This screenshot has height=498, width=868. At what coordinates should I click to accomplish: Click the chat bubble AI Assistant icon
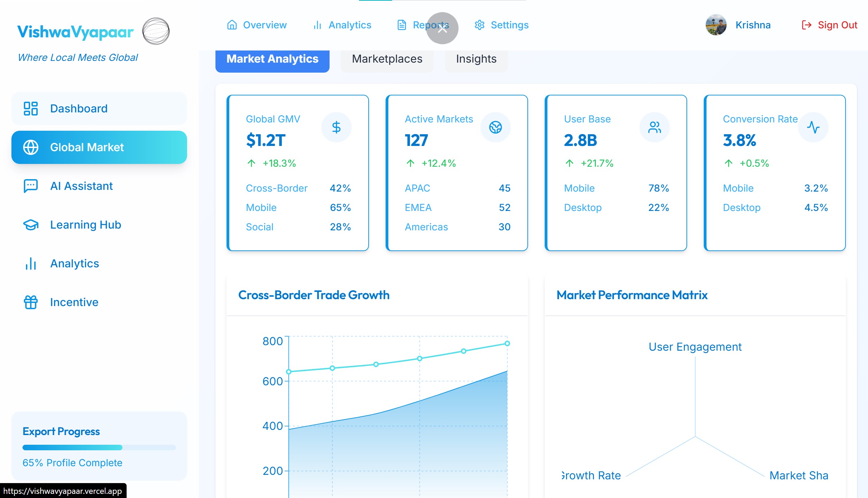[x=31, y=186]
